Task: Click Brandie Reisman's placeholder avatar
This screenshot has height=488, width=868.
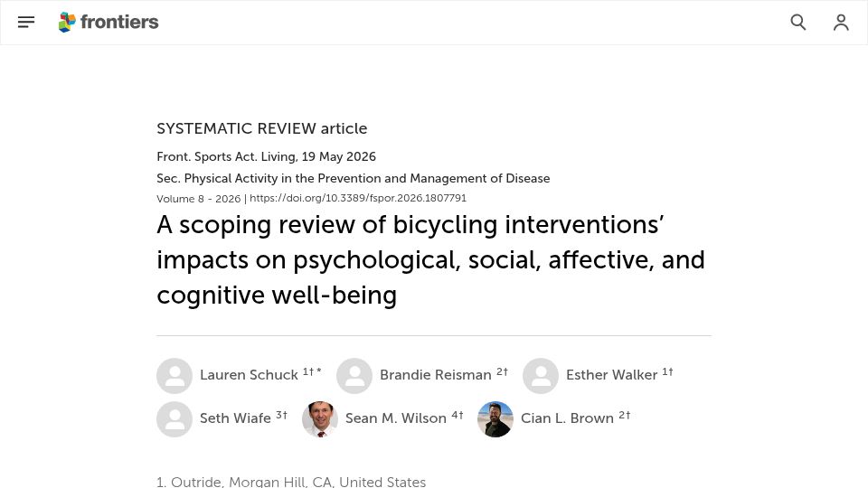Action: coord(354,376)
